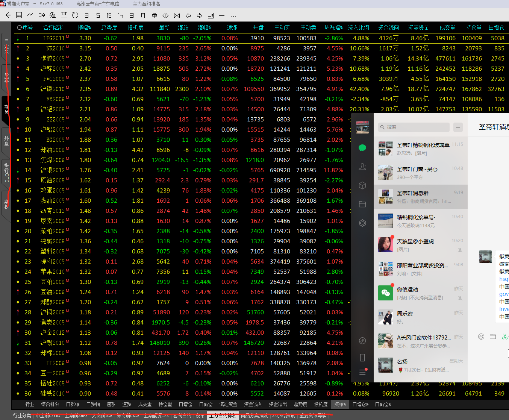The image size is (509, 420).
Task: Refresh data with the circular arrow icon
Action: click(x=75, y=15)
